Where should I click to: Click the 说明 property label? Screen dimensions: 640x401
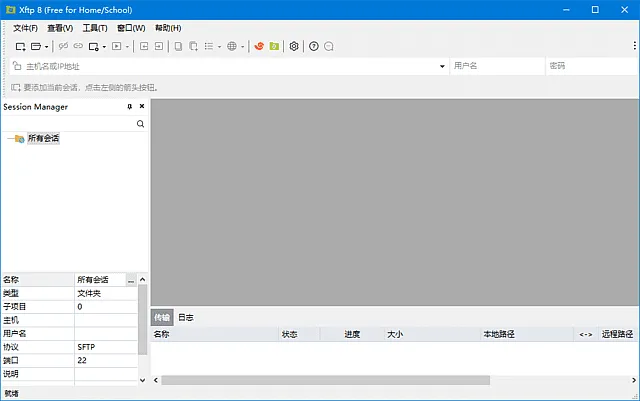[11, 374]
